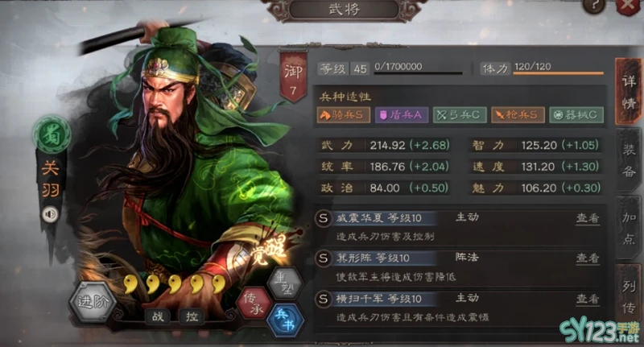Tap the 进阶 hexagon button
This screenshot has height=347, width=644.
pyautogui.click(x=94, y=302)
